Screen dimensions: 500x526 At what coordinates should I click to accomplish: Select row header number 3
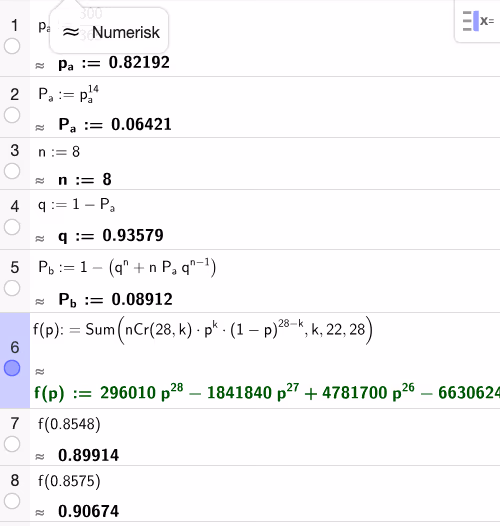14,150
